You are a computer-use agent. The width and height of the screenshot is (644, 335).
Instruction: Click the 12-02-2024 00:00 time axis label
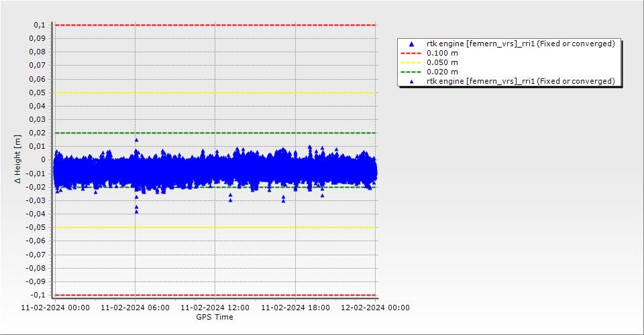pos(375,308)
